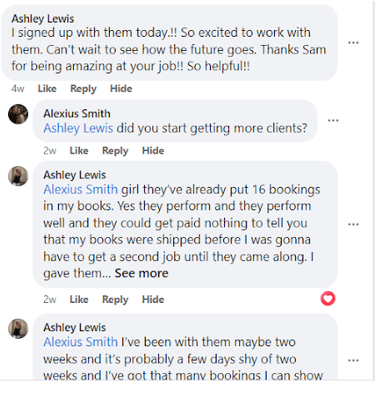Open the Alexius Smith author name
The image size is (375, 398).
(77, 114)
